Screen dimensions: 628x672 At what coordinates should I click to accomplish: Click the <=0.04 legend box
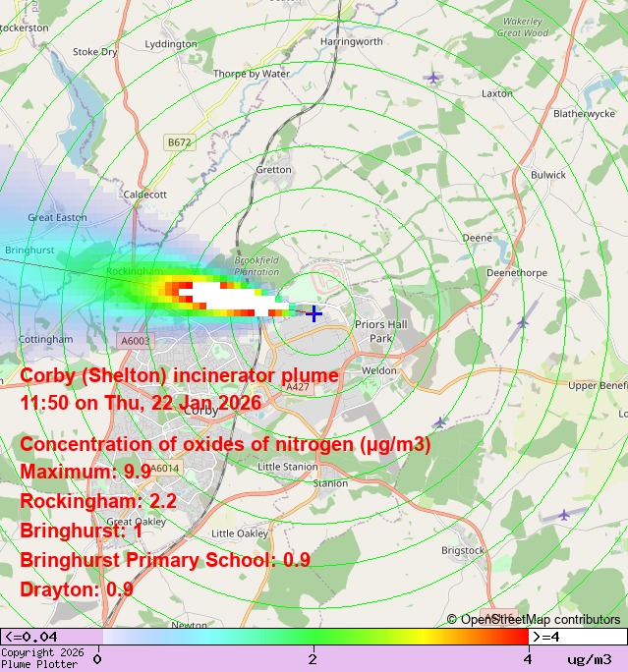coord(51,637)
